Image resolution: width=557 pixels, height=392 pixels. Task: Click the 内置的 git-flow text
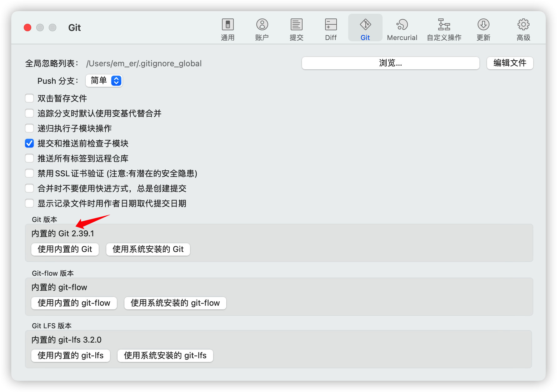tap(59, 287)
